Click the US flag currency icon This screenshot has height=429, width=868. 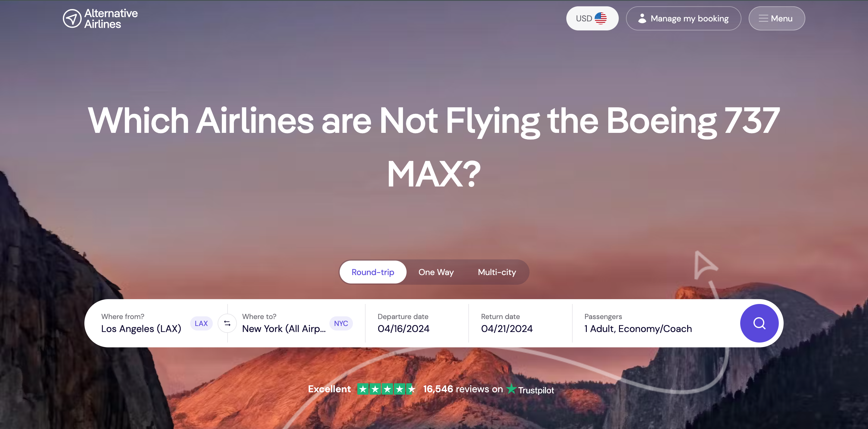[x=600, y=18]
